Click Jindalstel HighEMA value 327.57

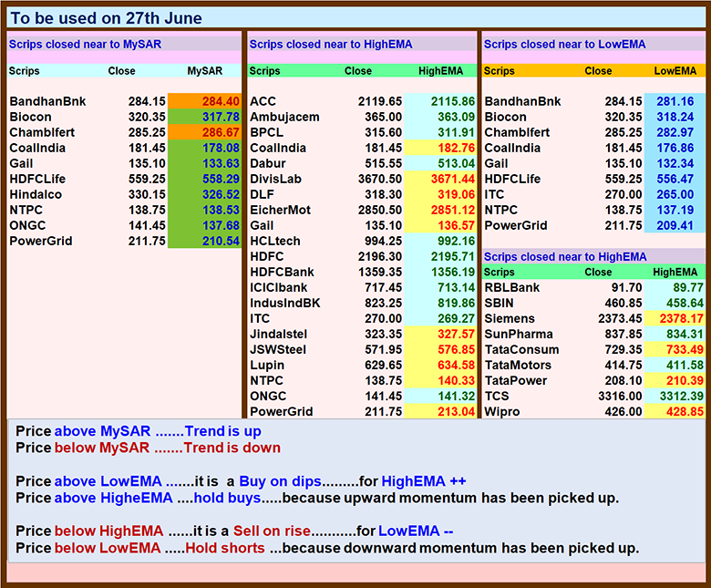click(x=456, y=335)
